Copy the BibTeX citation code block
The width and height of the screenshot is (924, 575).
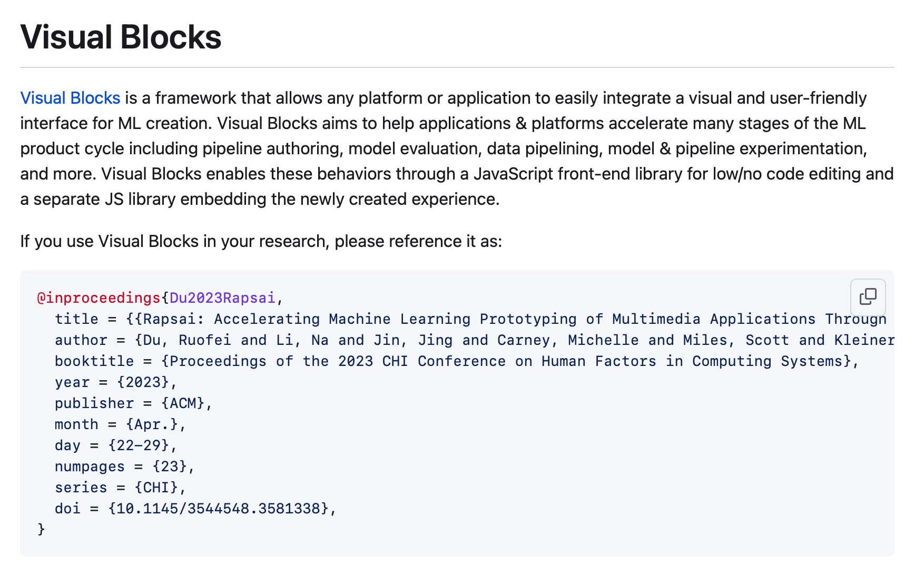tap(868, 297)
